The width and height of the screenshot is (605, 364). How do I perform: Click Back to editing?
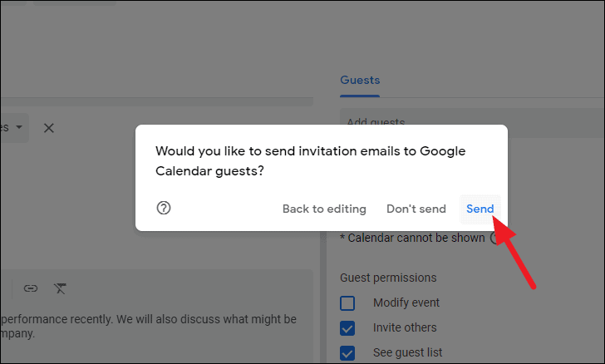(x=324, y=209)
